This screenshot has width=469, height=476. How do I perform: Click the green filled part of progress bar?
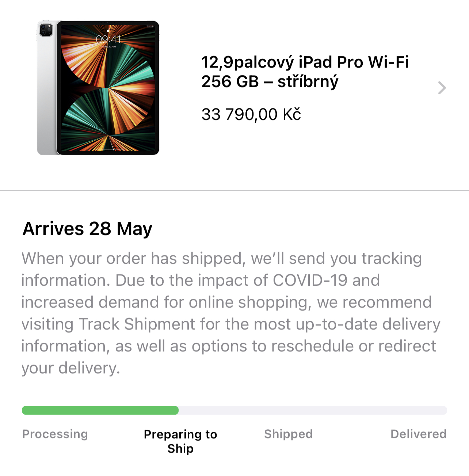coord(100,410)
